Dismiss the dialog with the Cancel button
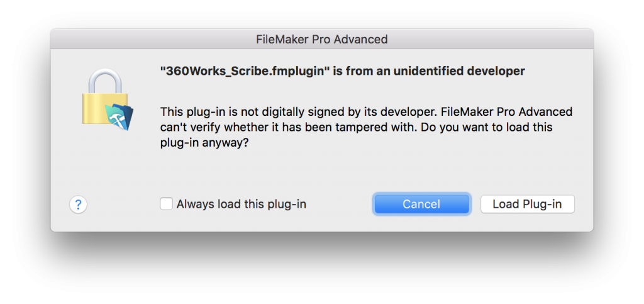This screenshot has height=304, width=644. click(x=421, y=204)
